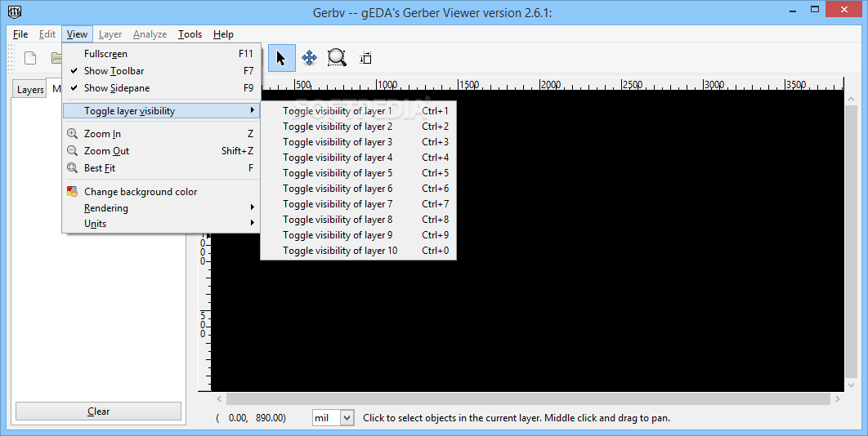Click the horizontal scrollbar left arrow
The height and width of the screenshot is (436, 868).
(x=219, y=398)
